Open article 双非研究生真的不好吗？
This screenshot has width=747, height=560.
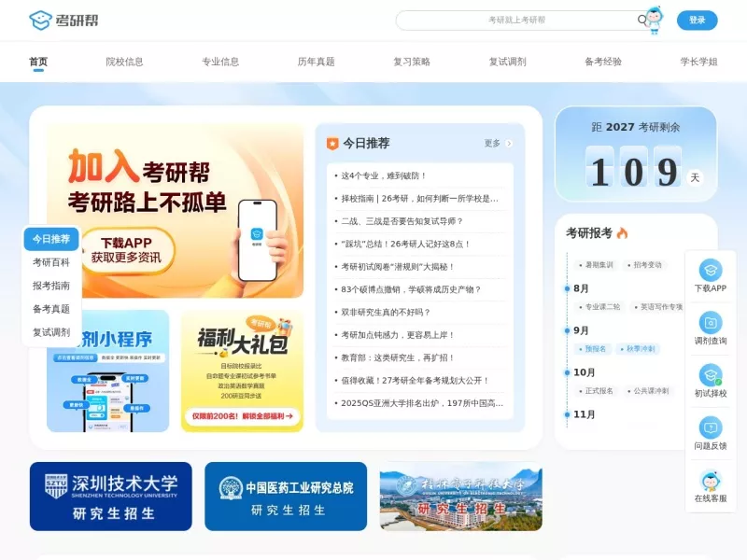pyautogui.click(x=386, y=312)
